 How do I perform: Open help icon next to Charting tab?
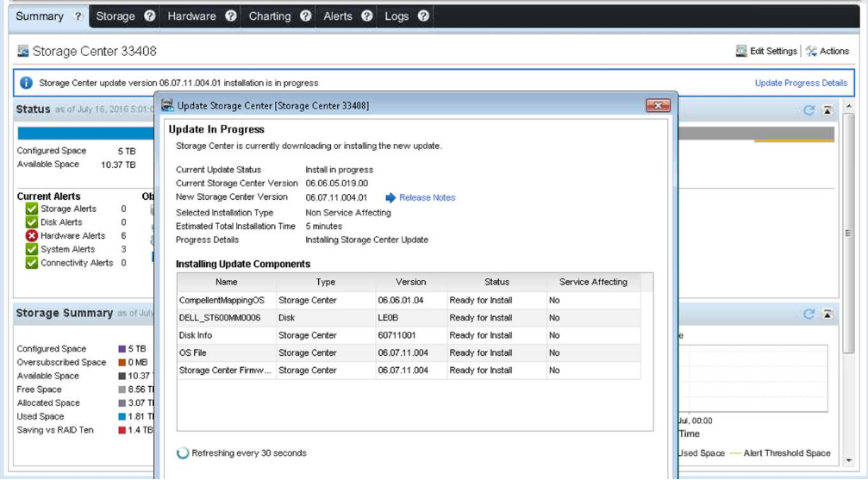tap(306, 16)
